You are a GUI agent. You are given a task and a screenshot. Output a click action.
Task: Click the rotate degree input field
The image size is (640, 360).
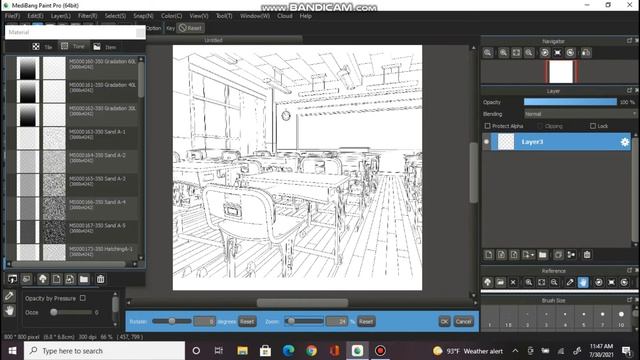click(204, 322)
